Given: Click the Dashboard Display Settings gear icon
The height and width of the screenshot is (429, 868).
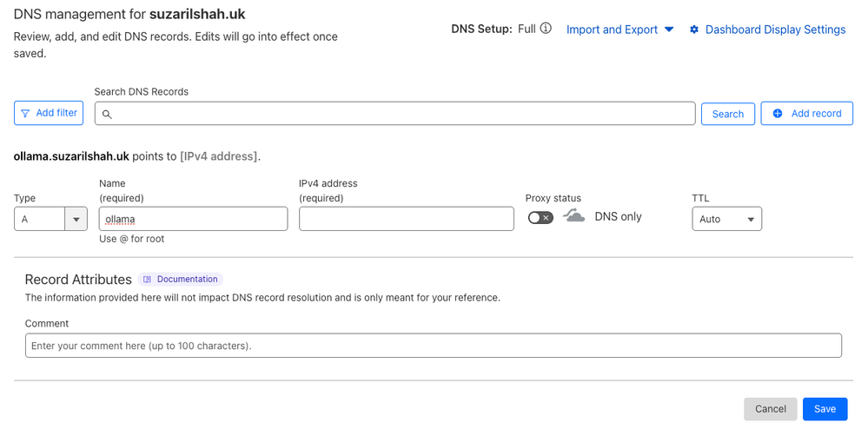Looking at the screenshot, I should point(694,30).
